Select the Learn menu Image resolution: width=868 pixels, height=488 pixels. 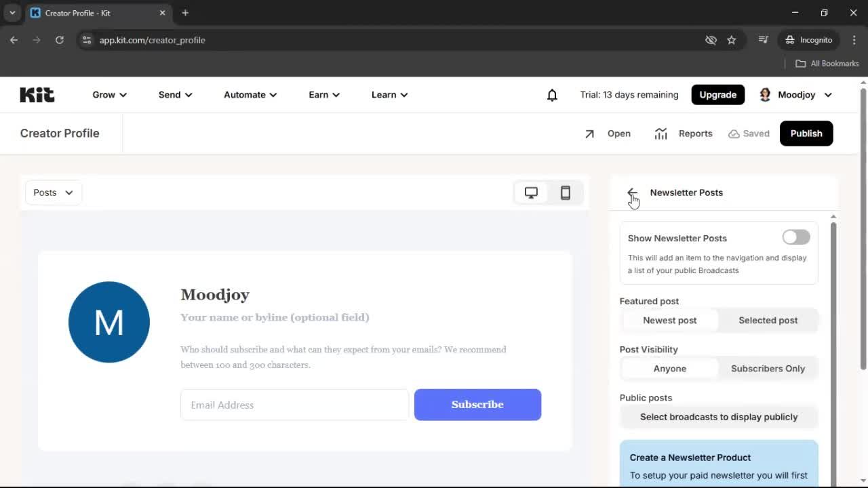pos(389,95)
